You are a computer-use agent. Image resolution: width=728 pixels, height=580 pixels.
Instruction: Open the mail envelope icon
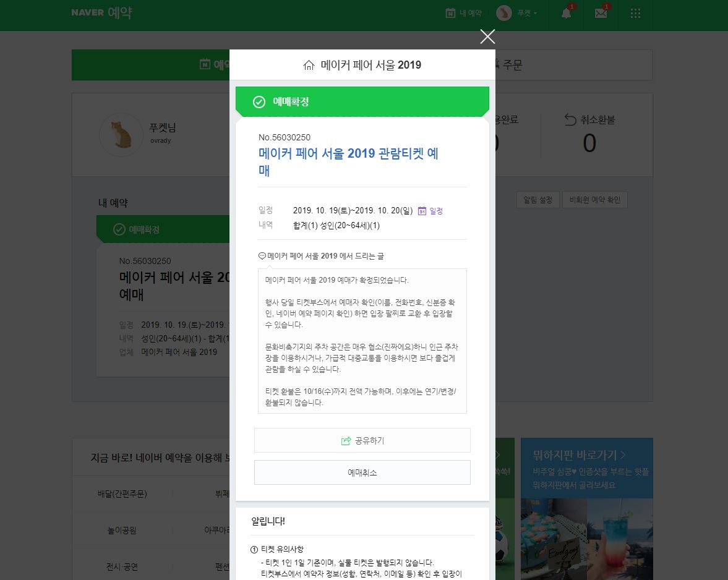601,12
